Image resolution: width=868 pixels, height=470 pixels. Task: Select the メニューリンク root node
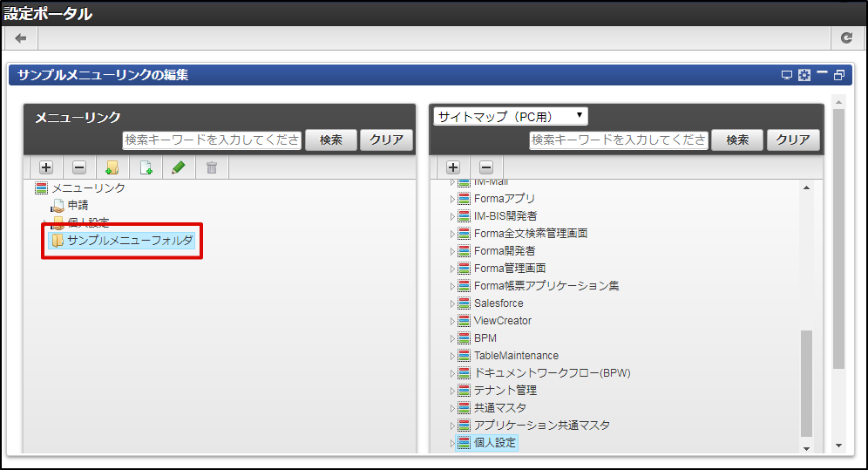coord(88,188)
